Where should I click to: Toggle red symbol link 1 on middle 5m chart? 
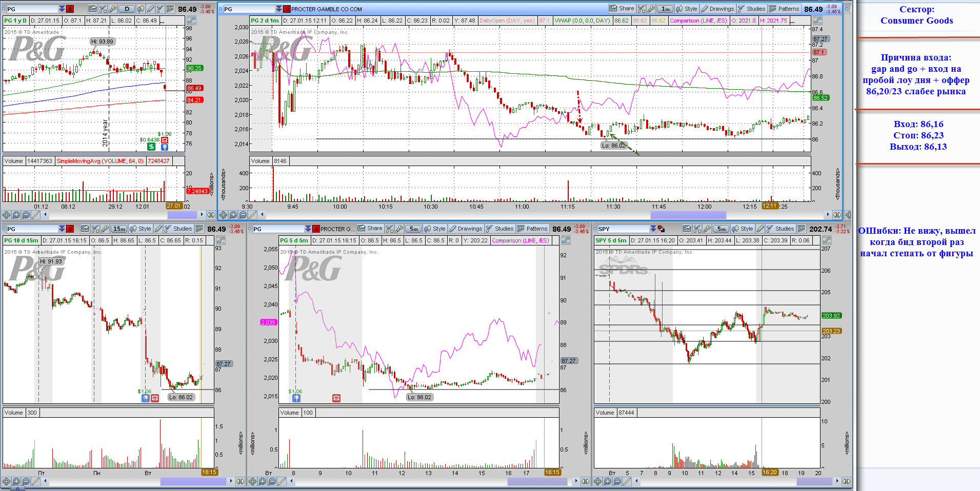tap(316, 229)
